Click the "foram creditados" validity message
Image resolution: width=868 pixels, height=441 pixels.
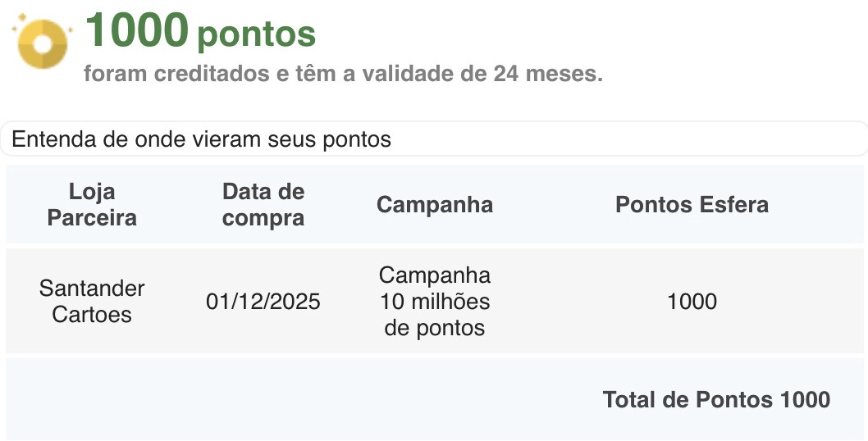(x=343, y=74)
